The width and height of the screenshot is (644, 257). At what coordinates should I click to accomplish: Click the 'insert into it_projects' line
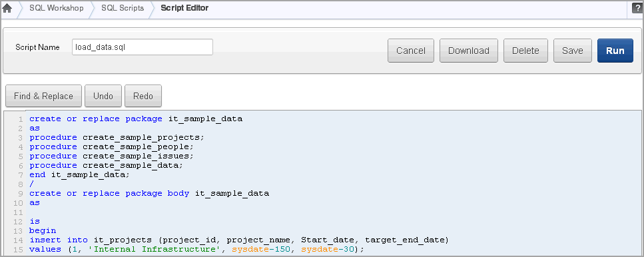point(239,240)
